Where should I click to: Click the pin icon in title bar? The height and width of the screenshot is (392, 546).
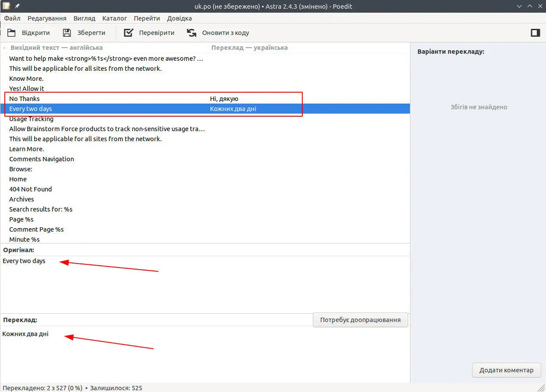17,6
